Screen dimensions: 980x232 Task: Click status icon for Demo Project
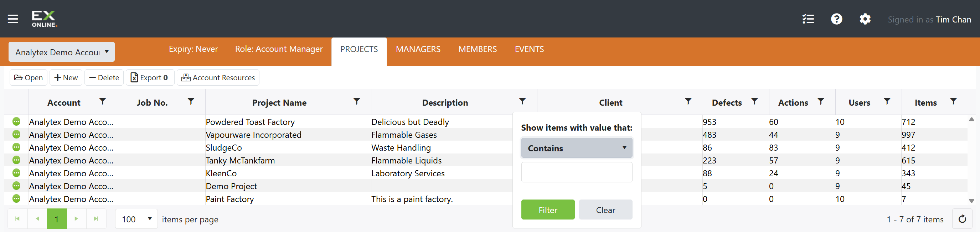click(16, 186)
